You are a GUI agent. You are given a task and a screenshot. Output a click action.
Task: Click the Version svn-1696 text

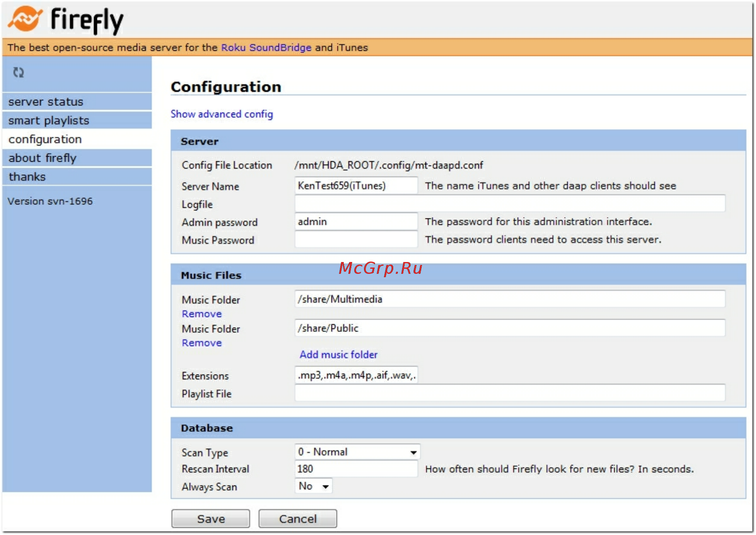point(50,201)
